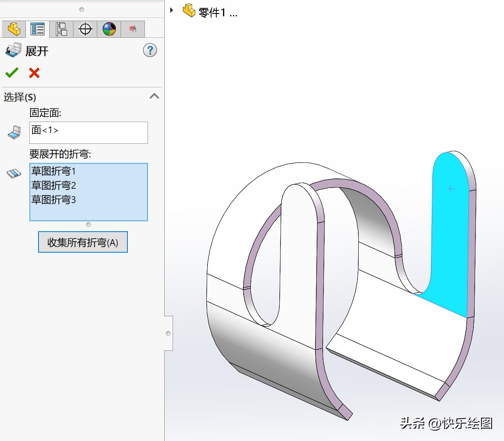Open the ConfigurationManager tab
504x441 pixels.
(x=62, y=29)
